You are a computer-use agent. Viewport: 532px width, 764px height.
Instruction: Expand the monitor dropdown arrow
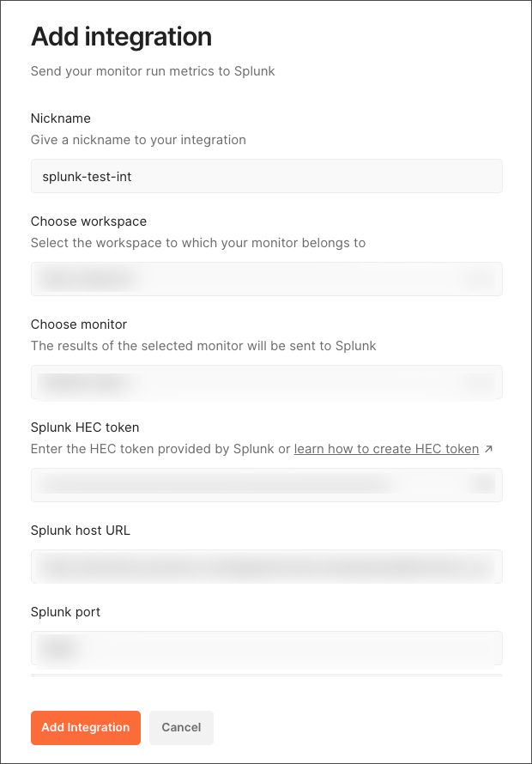tap(480, 382)
